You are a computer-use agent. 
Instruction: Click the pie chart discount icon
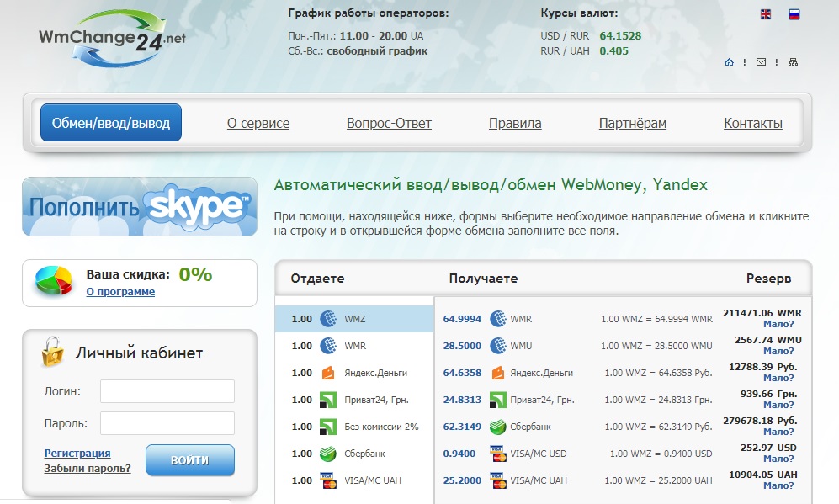pos(53,282)
